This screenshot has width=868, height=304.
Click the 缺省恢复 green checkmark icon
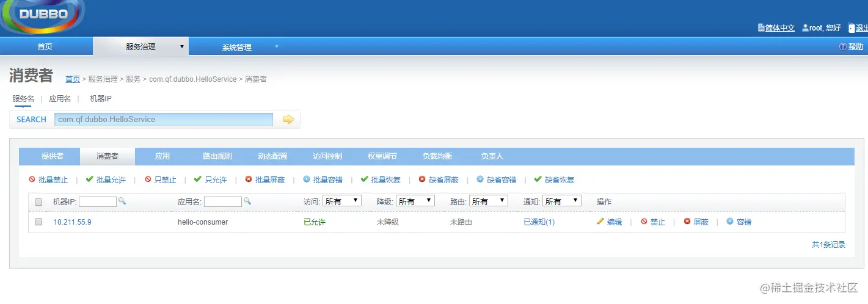coord(538,179)
